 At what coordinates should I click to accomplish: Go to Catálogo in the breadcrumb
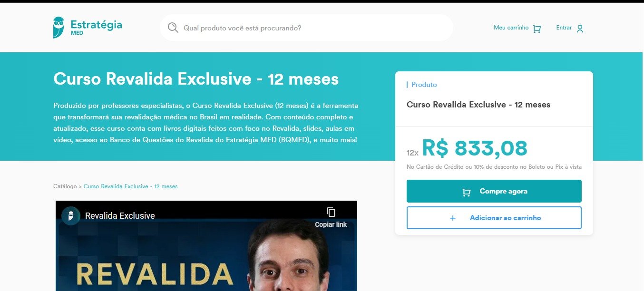tap(65, 186)
